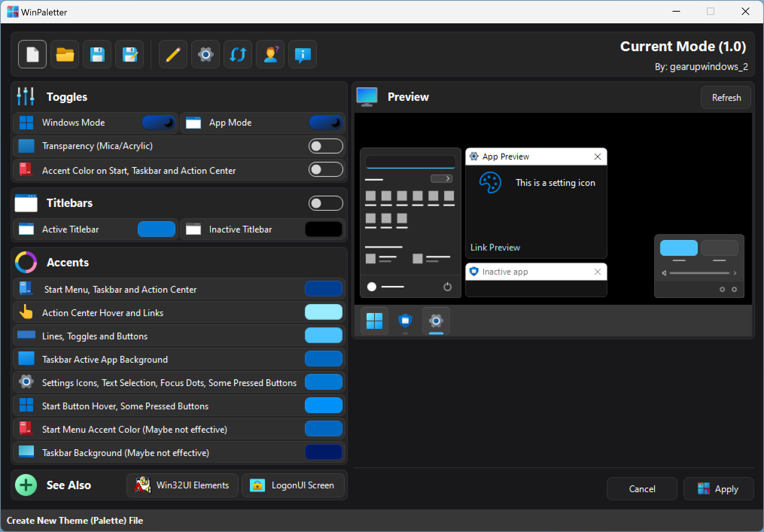Change Settings Icons, Text Selection color swatch

[324, 382]
